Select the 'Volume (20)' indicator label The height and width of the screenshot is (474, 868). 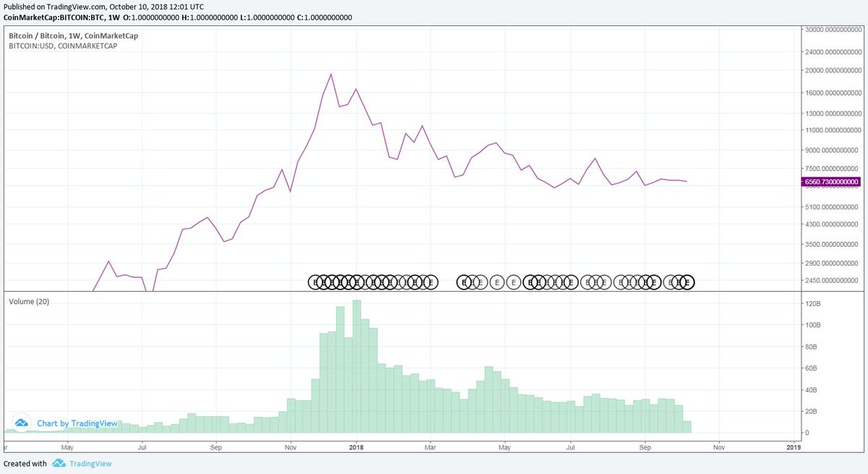(x=29, y=301)
